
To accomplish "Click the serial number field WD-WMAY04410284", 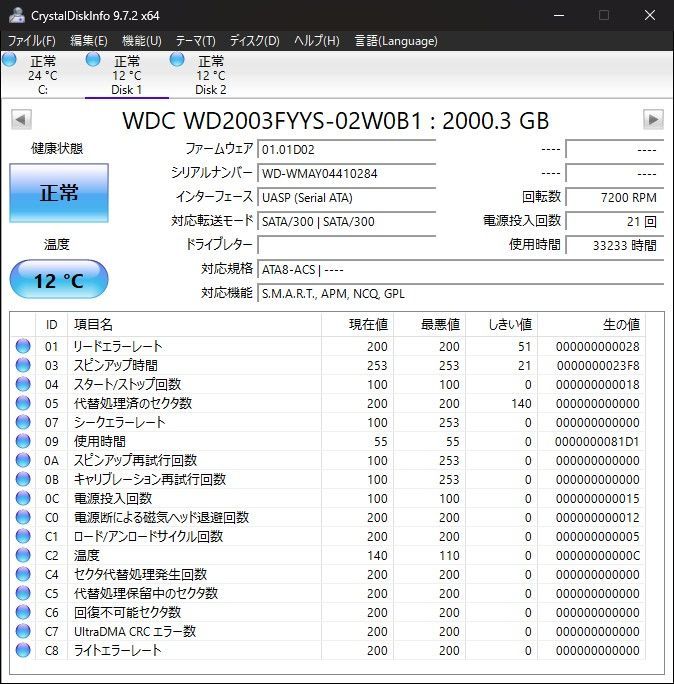I will click(347, 174).
